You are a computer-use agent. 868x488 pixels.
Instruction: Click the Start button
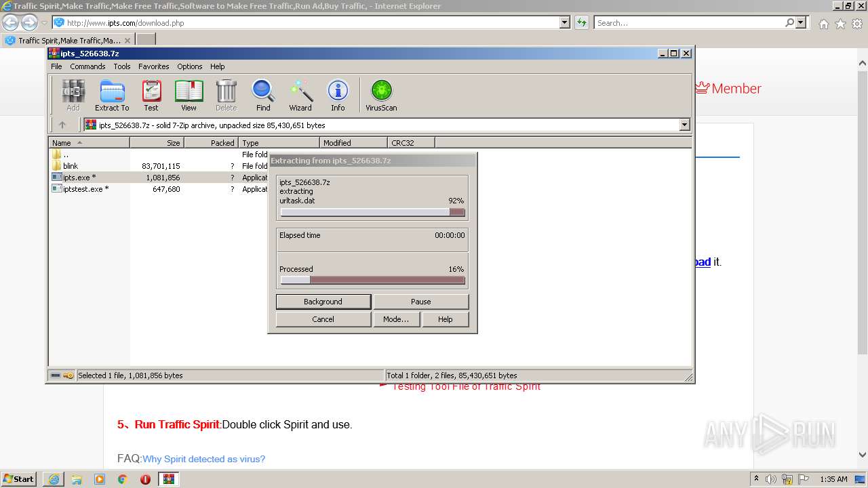point(18,479)
